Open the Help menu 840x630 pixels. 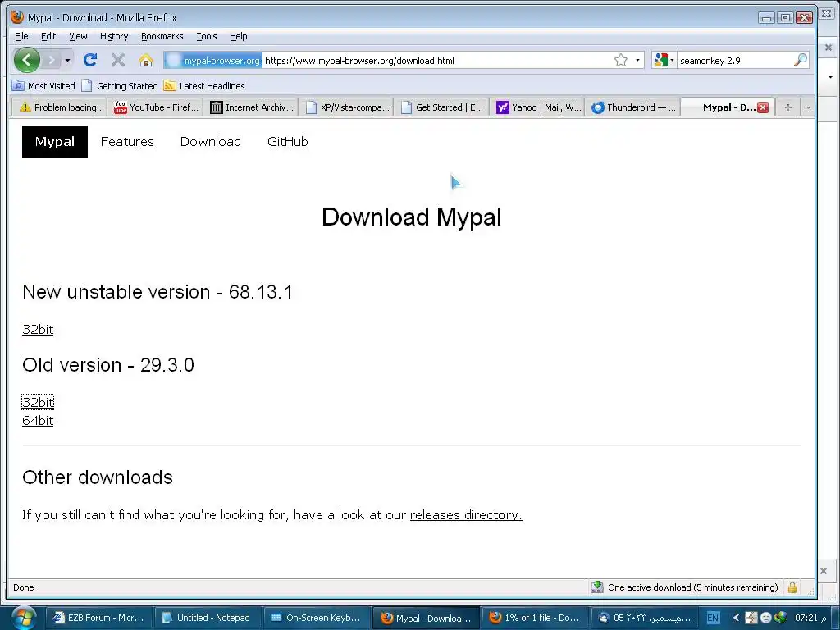(239, 36)
